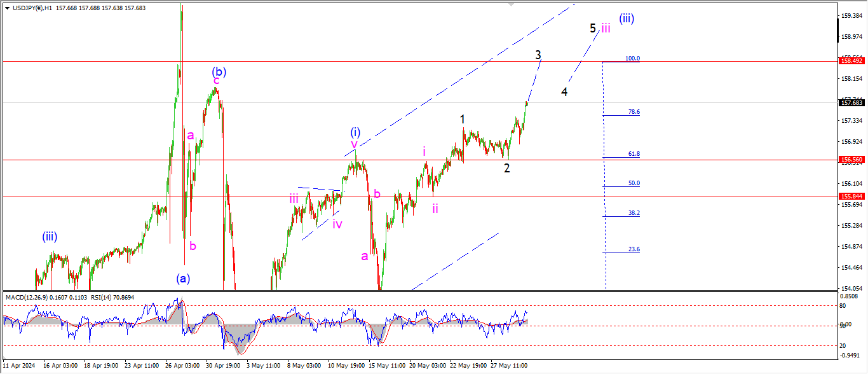Select the blue (b) wave label
Screen dimensions: 868x374
pos(219,71)
